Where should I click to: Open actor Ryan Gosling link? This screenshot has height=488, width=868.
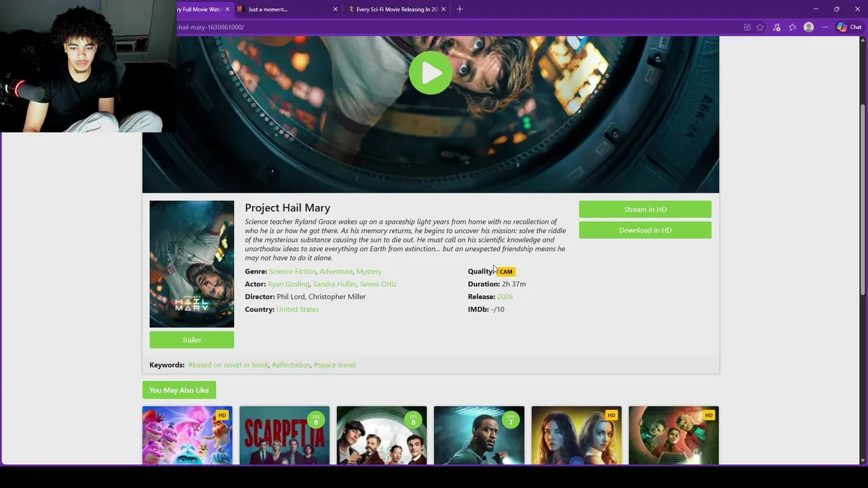pos(288,284)
